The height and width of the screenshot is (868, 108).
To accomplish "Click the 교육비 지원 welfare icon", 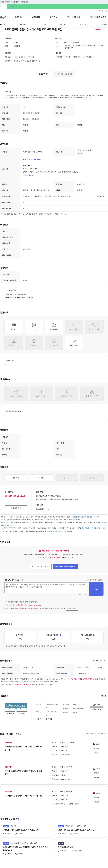I will [x=74, y=327].
